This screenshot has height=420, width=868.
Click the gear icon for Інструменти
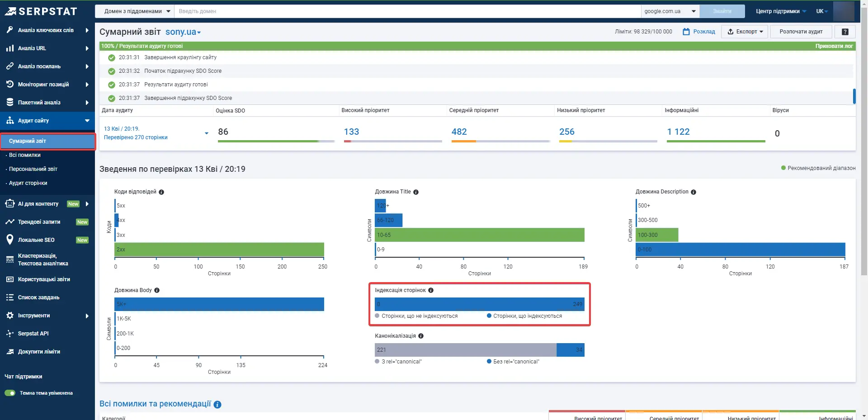[x=9, y=316]
